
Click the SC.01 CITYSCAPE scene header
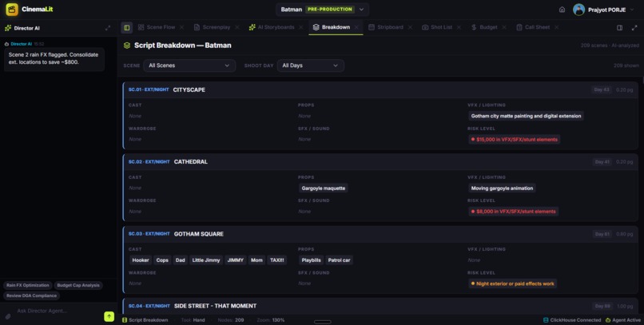[x=380, y=90]
